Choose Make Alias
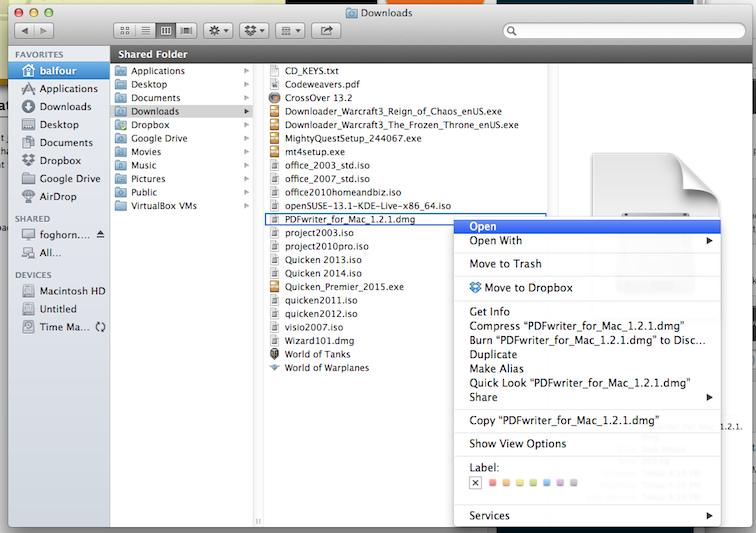This screenshot has height=533, width=756. 587,369
